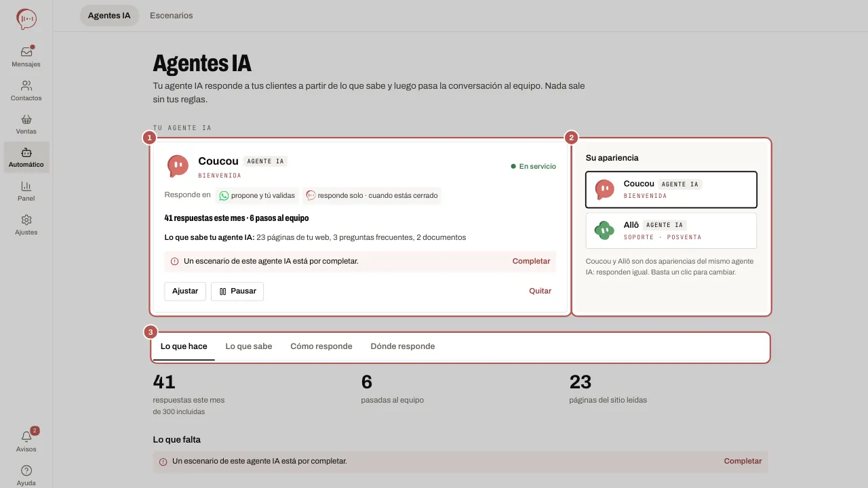868x488 pixels.
Task: Open the 'Cómo responde' tab
Action: point(321,346)
